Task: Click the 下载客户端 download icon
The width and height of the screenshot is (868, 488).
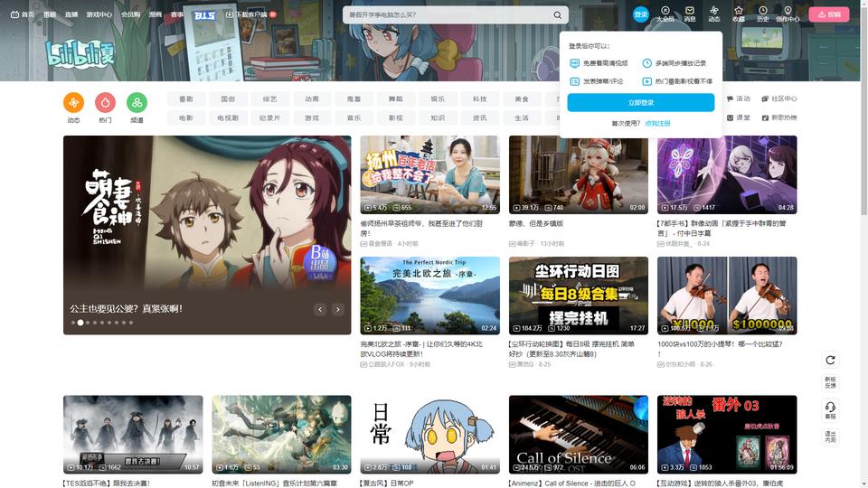Action: tap(229, 14)
